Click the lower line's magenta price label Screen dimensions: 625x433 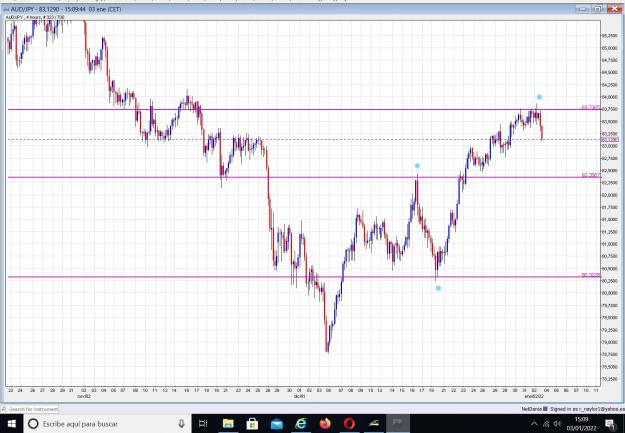591,275
